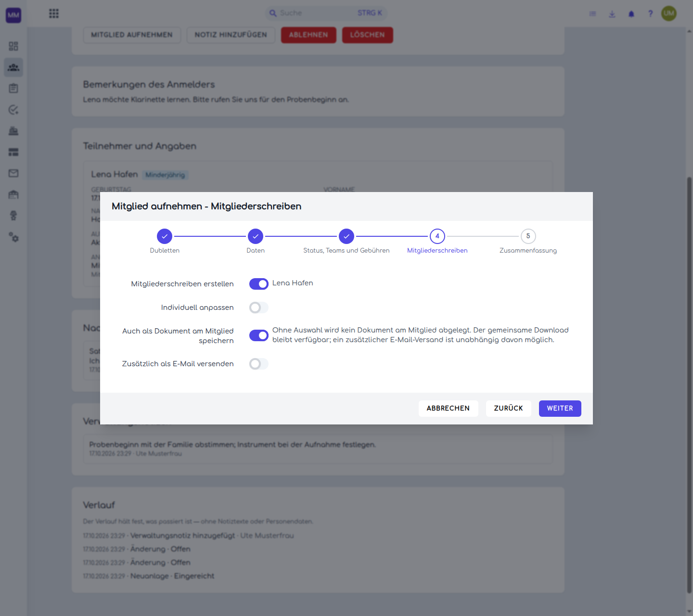Image resolution: width=693 pixels, height=616 pixels.
Task: Click the red Löschen button
Action: 368,35
